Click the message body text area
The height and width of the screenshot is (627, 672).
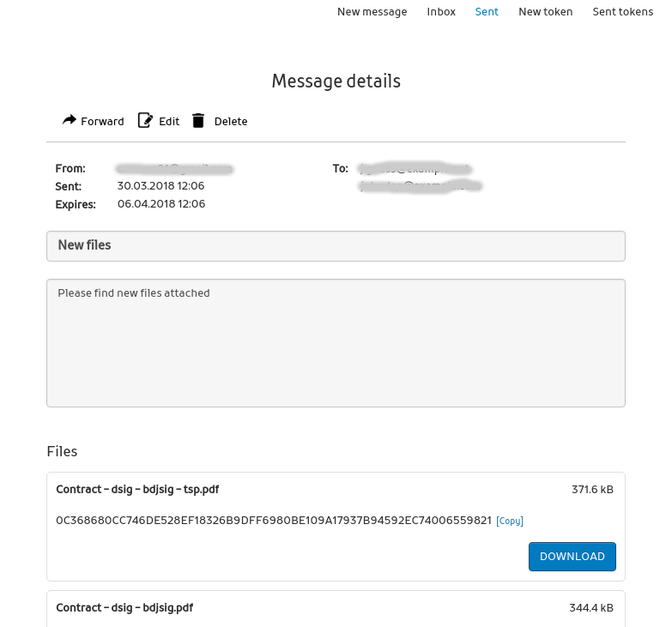[x=336, y=343]
